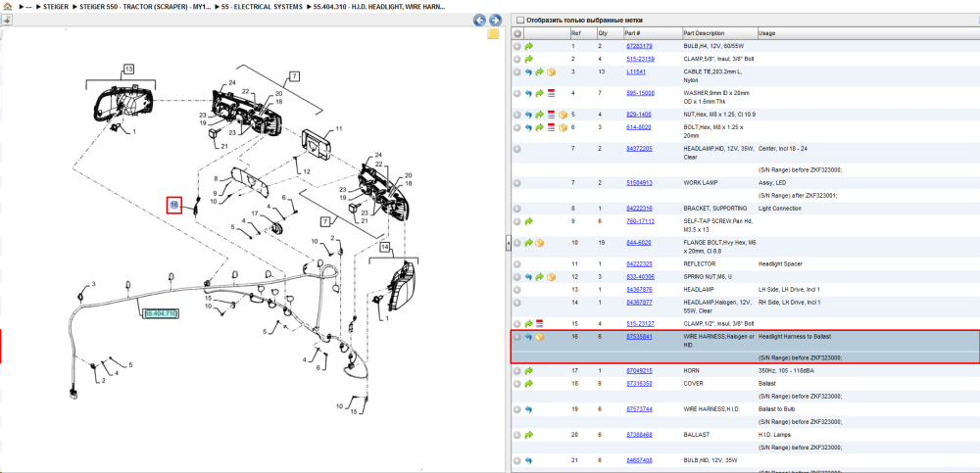Image resolution: width=980 pixels, height=473 pixels.
Task: Toggle the pin panel icon above diagram
Action: click(x=6, y=20)
